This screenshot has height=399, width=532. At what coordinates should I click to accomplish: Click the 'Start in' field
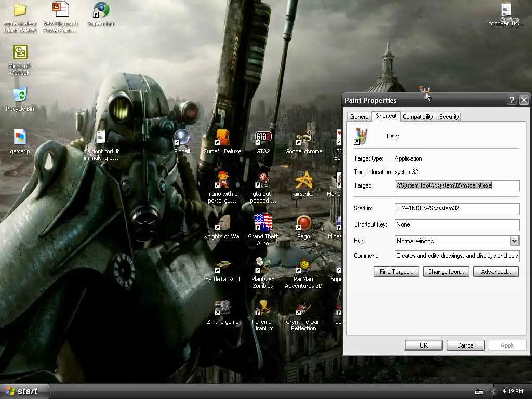(457, 209)
